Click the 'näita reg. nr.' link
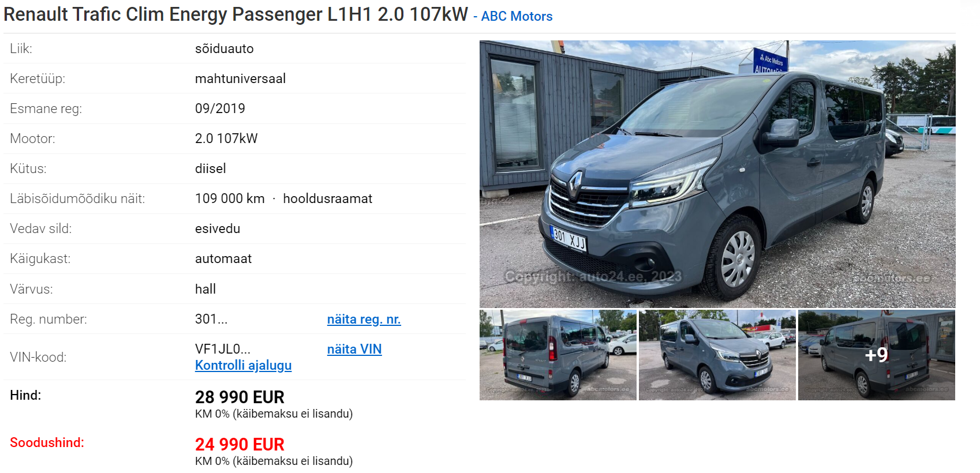Image resolution: width=980 pixels, height=473 pixels. pos(364,319)
